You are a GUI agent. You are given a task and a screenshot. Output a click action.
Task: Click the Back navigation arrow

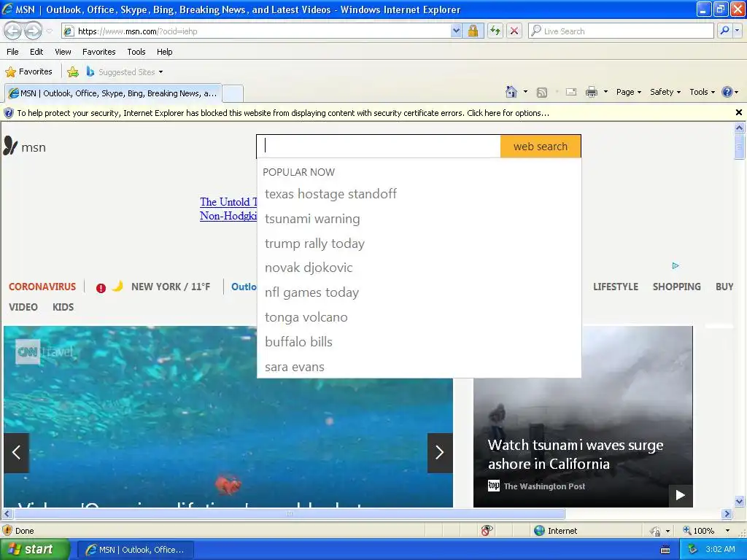tap(13, 31)
